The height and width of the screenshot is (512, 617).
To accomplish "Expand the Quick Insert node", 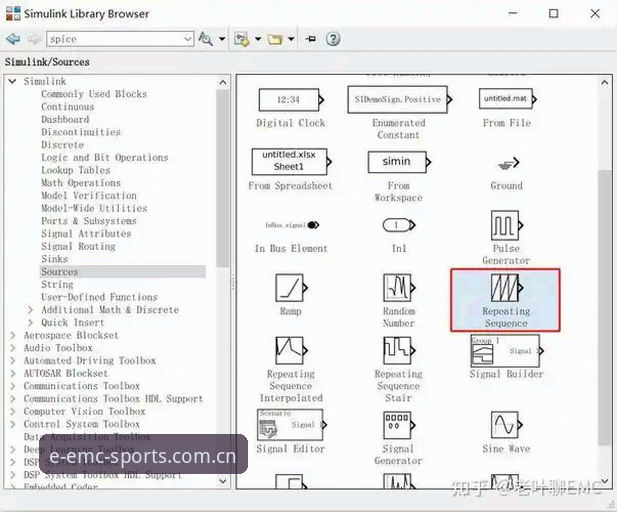I will point(30,323).
